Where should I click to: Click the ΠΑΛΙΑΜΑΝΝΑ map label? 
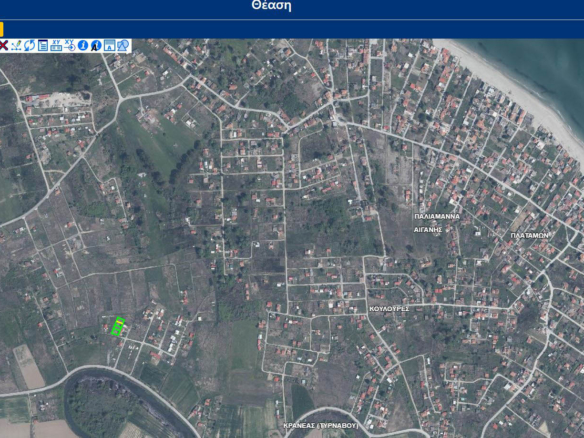tap(437, 217)
